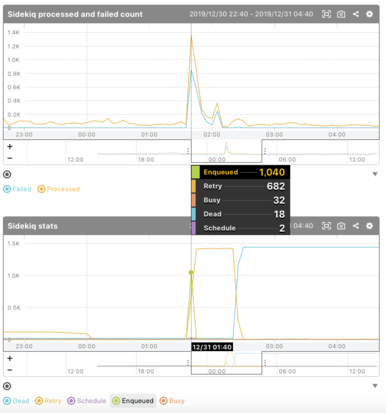Open settings gear of Sidekiq processed graph
The width and height of the screenshot is (386, 413).
click(369, 14)
